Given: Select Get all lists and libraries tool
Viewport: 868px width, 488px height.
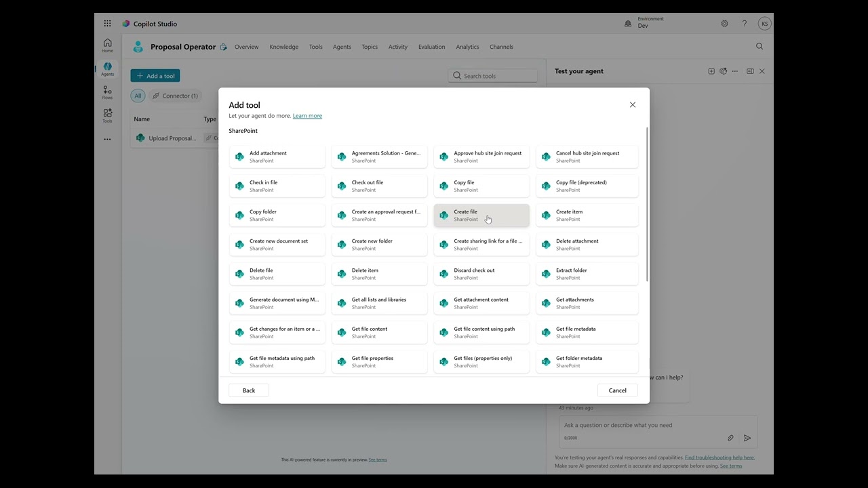Looking at the screenshot, I should [380, 302].
